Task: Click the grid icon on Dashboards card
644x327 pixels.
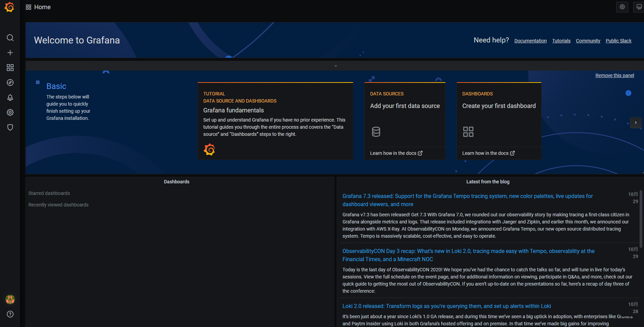Action: tap(468, 132)
